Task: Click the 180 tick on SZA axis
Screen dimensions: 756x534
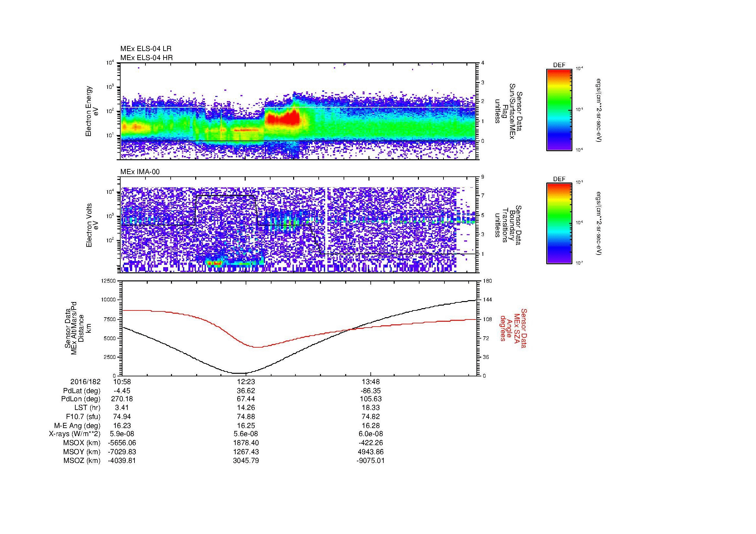Action: click(x=487, y=281)
